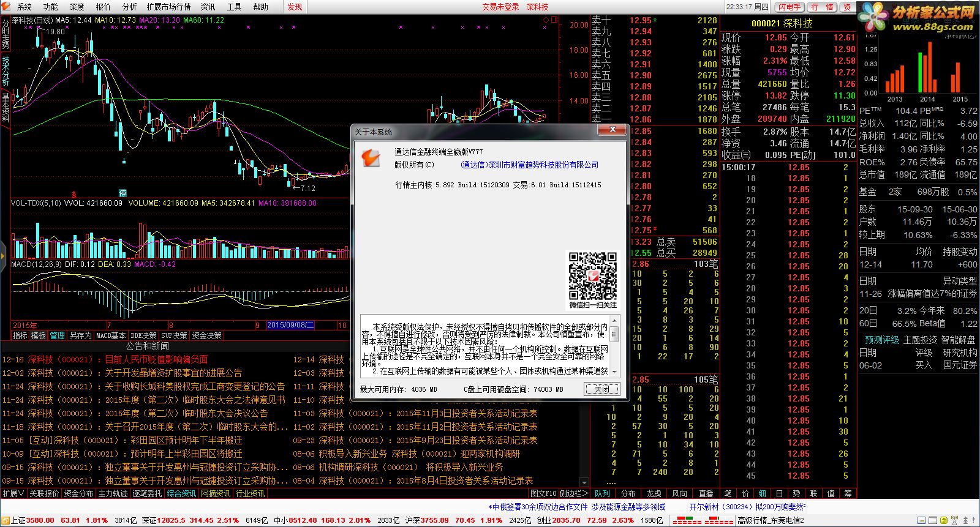Select the SUP决策 indicator tab
Viewport: 980px width, 527px height.
tap(175, 335)
